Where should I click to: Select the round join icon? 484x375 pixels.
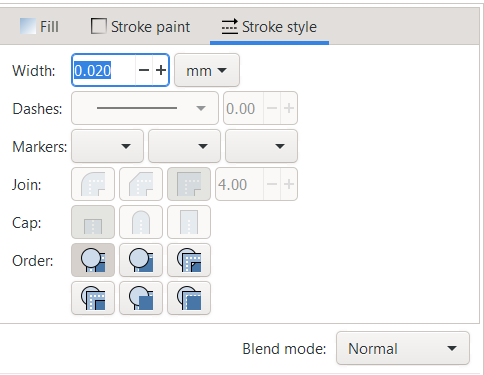[x=93, y=184]
